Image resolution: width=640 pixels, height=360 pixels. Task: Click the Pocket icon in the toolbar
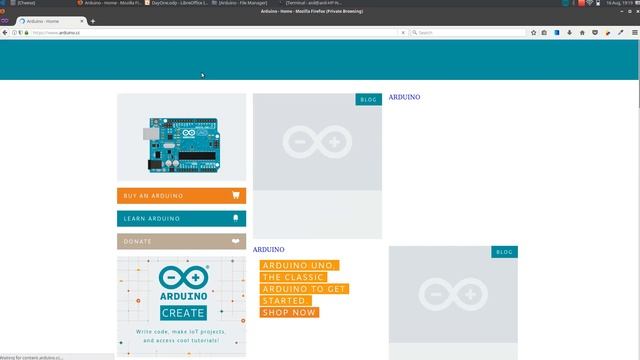point(595,33)
